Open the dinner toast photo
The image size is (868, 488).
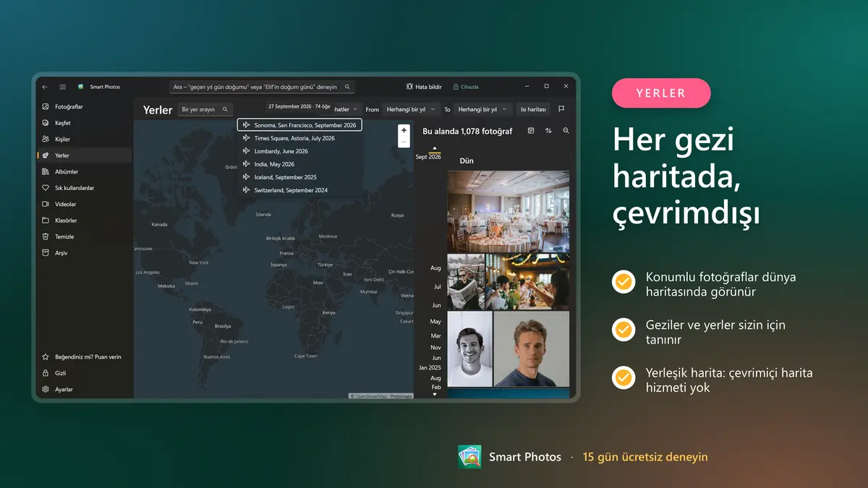coord(528,282)
